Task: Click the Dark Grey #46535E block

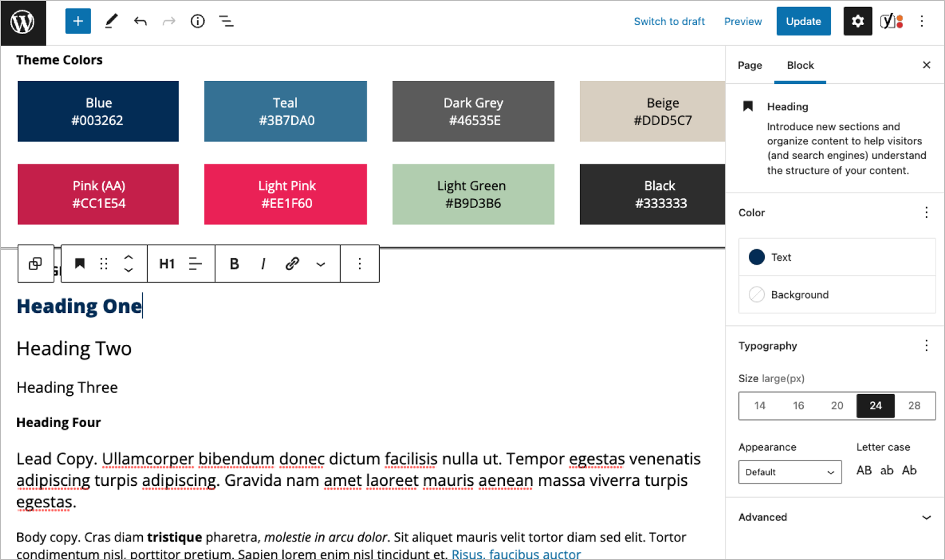Action: pyautogui.click(x=474, y=111)
